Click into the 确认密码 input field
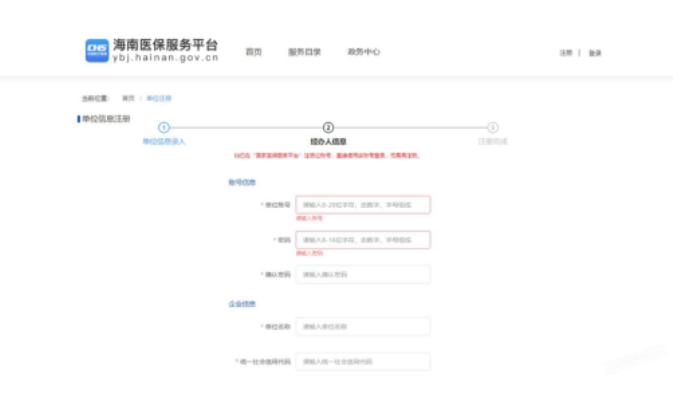 pos(362,274)
